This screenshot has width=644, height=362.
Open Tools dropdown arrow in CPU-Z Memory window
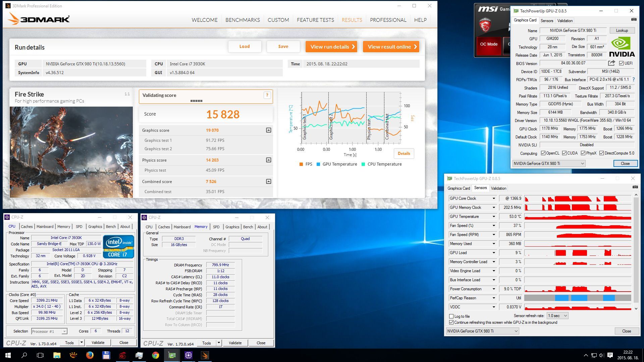[219, 343]
